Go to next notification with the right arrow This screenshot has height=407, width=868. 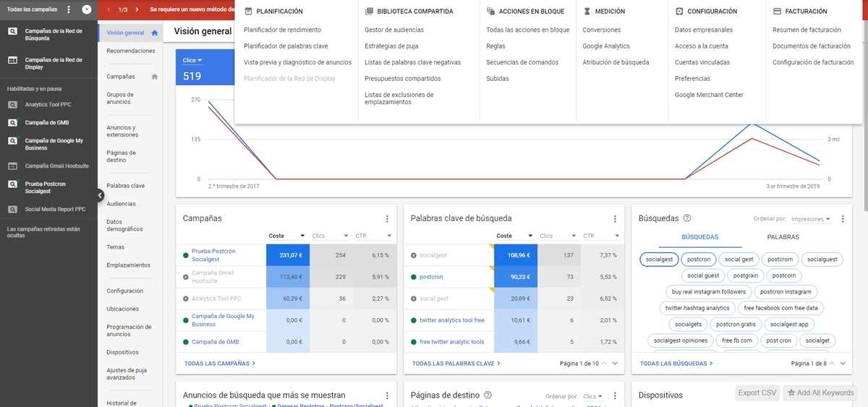pyautogui.click(x=136, y=9)
